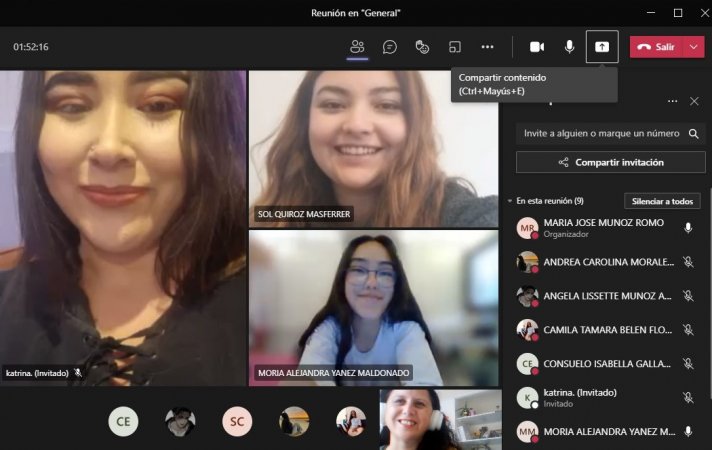This screenshot has height=450, width=712.
Task: Toggle the mic icon beside MARIA JOSE MUNOZ ROMO
Action: coord(688,228)
